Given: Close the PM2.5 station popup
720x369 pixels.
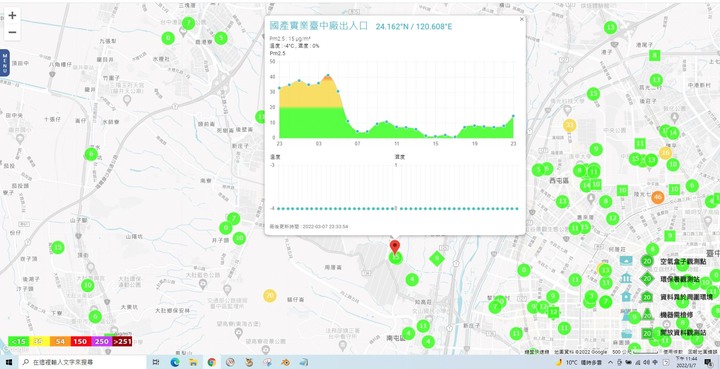Looking at the screenshot, I should pos(521,19).
